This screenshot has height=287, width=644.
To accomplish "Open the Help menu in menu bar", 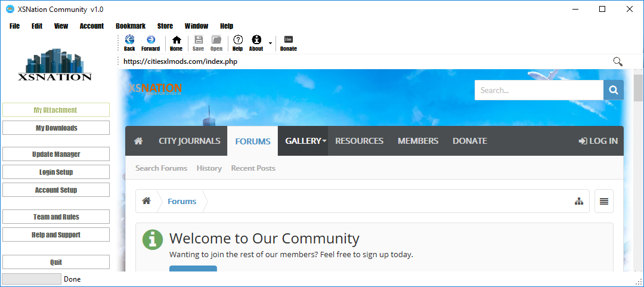I will click(227, 26).
